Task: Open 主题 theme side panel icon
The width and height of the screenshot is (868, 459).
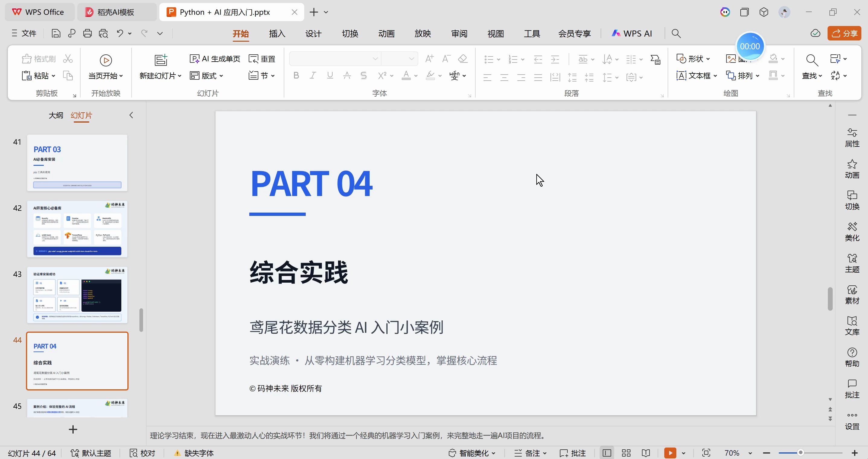Action: click(852, 263)
